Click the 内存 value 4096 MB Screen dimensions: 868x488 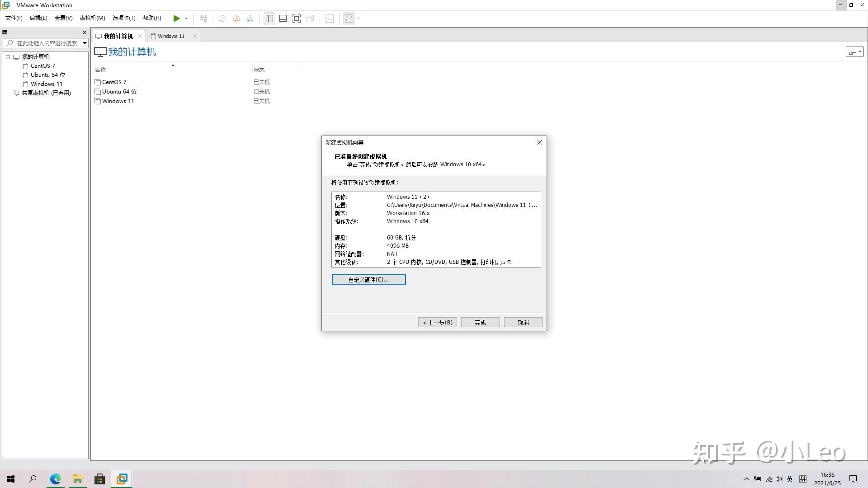[398, 246]
